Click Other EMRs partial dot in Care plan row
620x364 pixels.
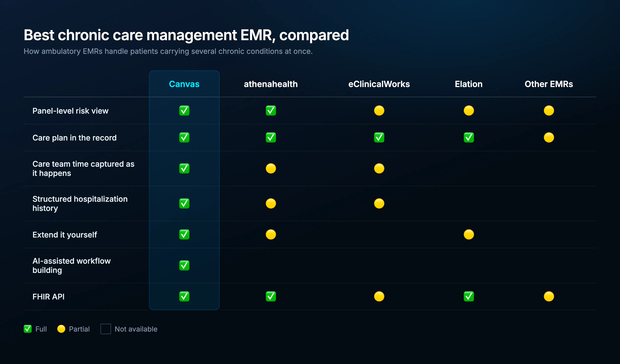point(549,138)
